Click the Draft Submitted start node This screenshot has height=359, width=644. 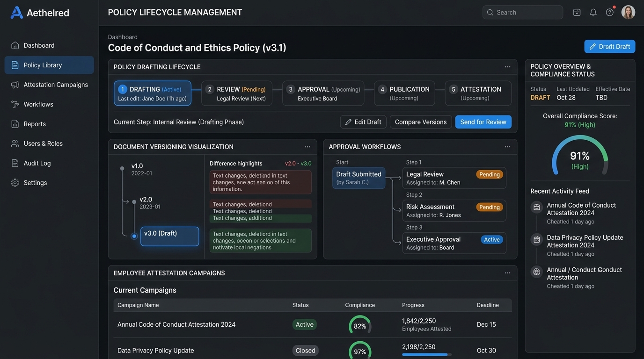pyautogui.click(x=359, y=178)
